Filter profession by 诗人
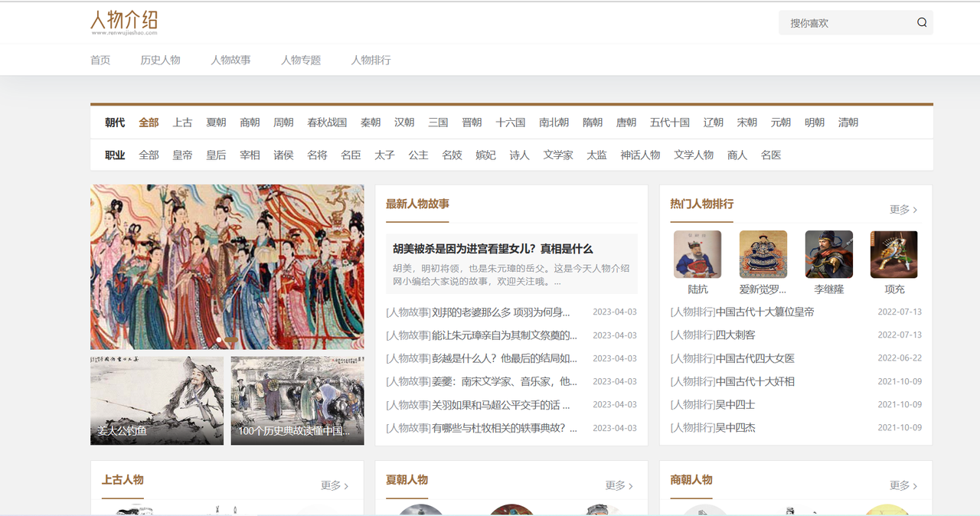 point(519,155)
